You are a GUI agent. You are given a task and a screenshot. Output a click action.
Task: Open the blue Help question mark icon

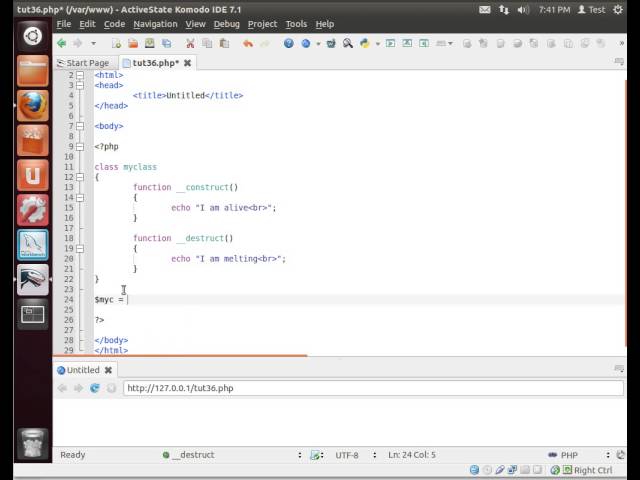pos(289,43)
